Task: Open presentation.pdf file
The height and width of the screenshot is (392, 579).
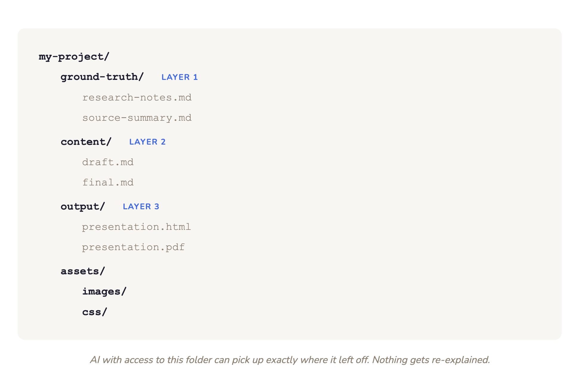Action: click(133, 247)
